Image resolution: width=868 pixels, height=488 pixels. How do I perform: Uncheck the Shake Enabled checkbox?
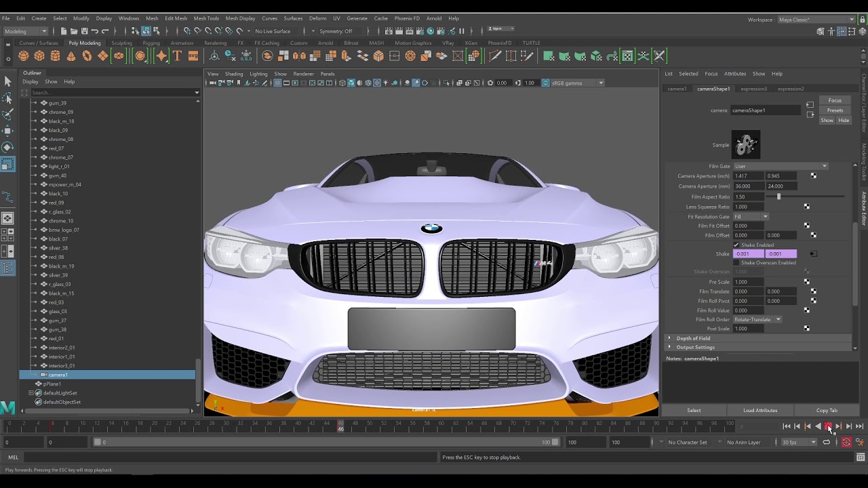736,245
